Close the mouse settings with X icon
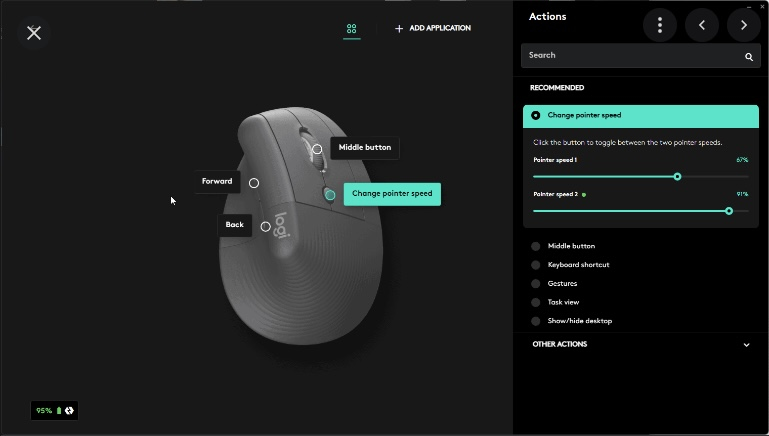Image resolution: width=769 pixels, height=436 pixels. coord(34,33)
